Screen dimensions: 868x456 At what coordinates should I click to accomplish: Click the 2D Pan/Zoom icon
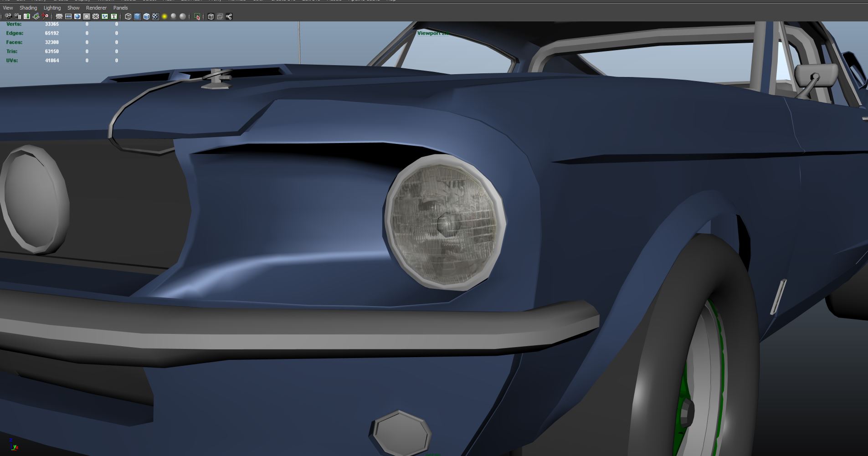click(x=45, y=16)
